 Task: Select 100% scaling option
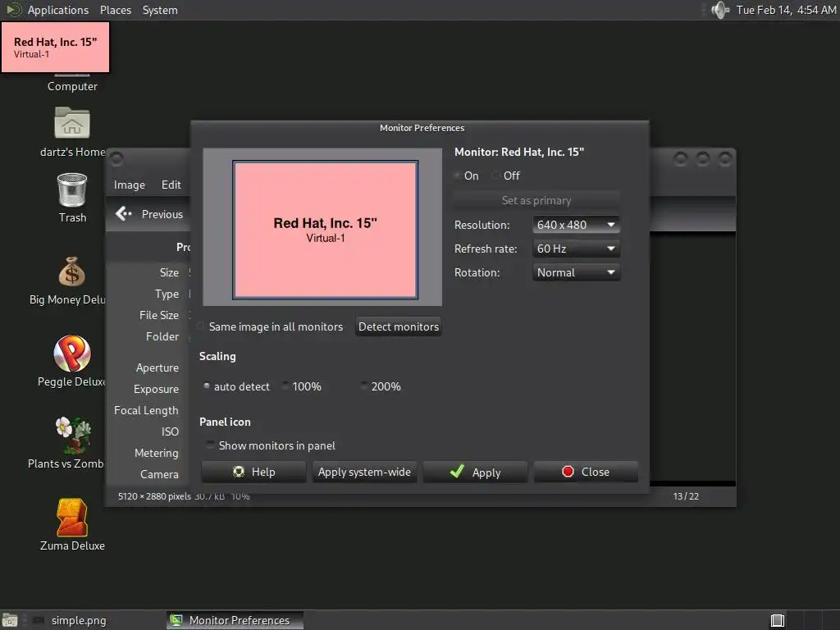tap(285, 386)
